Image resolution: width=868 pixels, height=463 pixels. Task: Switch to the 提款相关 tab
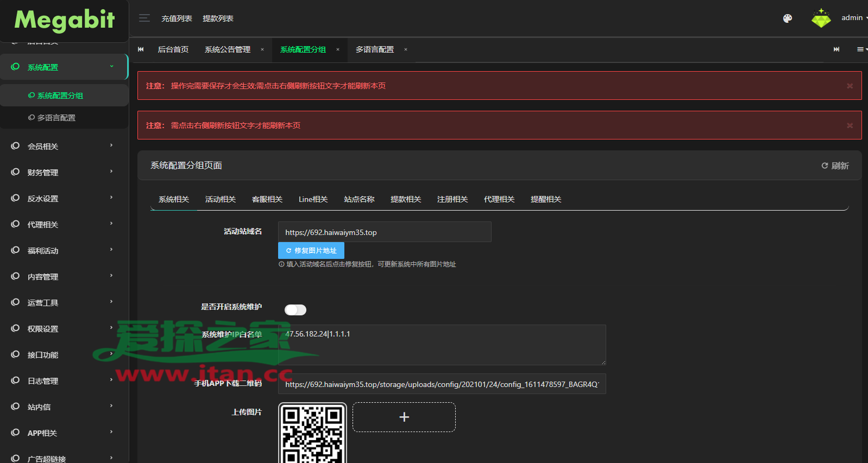point(406,199)
